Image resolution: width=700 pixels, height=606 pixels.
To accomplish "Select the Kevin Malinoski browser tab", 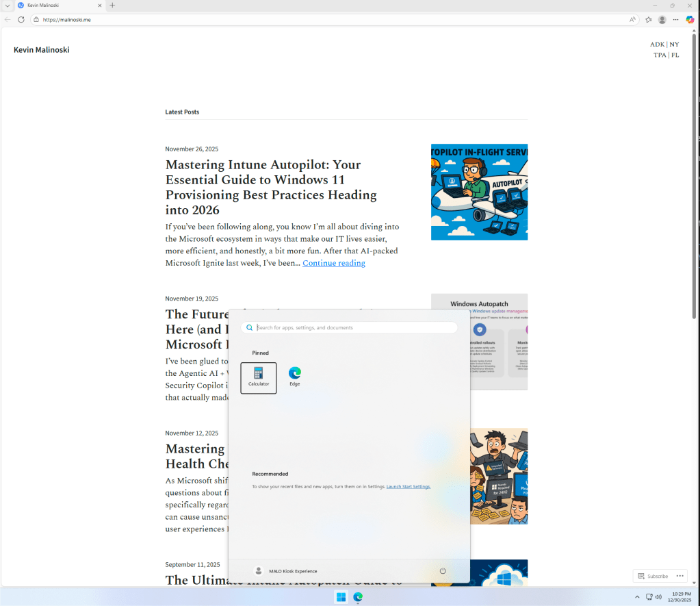I will (58, 5).
